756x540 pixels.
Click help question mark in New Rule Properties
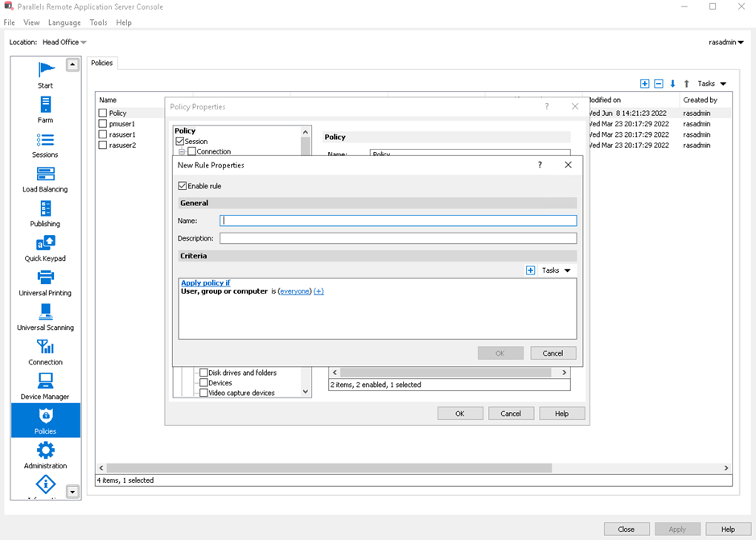tap(540, 165)
